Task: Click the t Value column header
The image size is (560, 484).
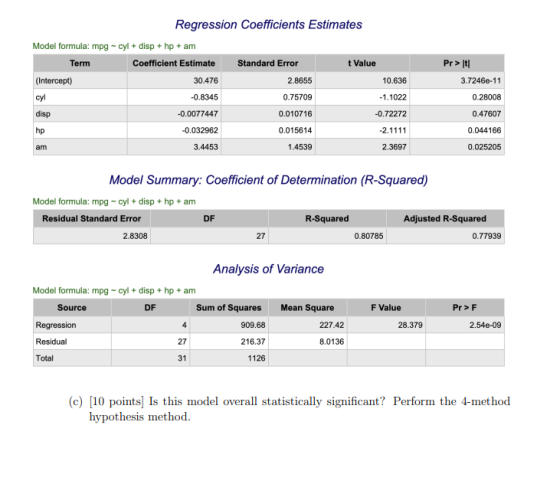Action: 362,63
